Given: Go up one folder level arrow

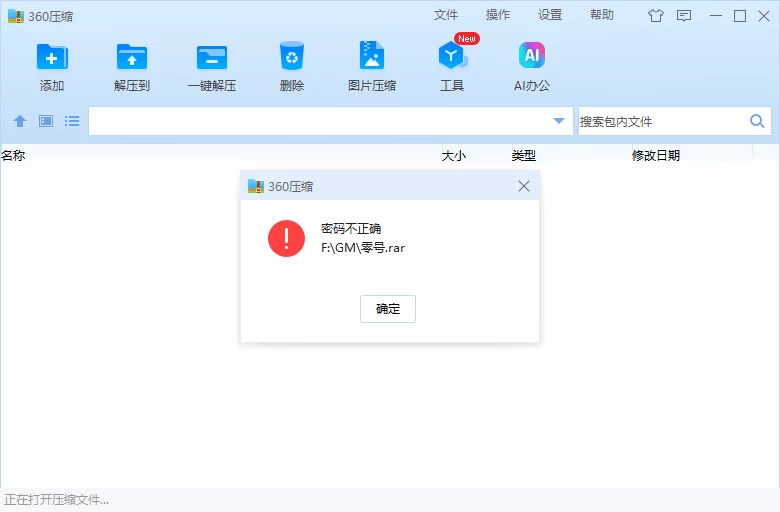Looking at the screenshot, I should pos(20,121).
